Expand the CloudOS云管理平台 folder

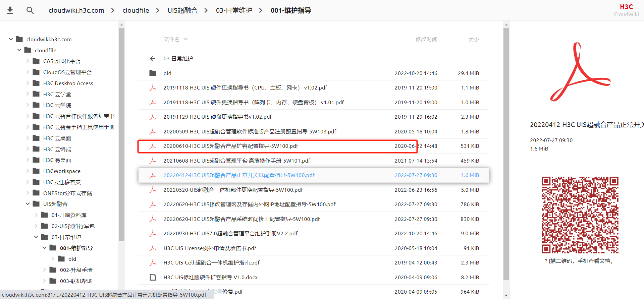click(x=28, y=72)
